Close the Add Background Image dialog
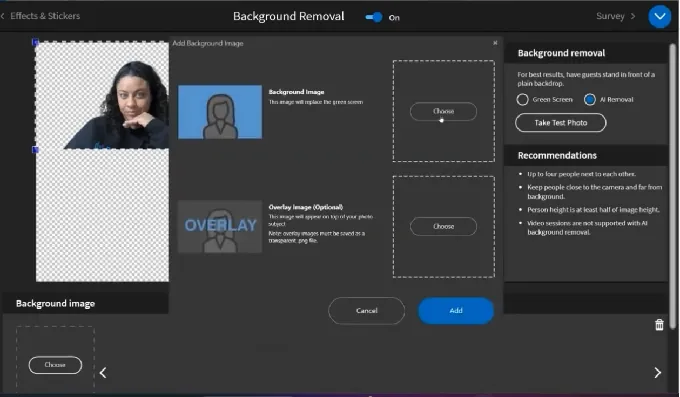The width and height of the screenshot is (680, 397). [495, 43]
